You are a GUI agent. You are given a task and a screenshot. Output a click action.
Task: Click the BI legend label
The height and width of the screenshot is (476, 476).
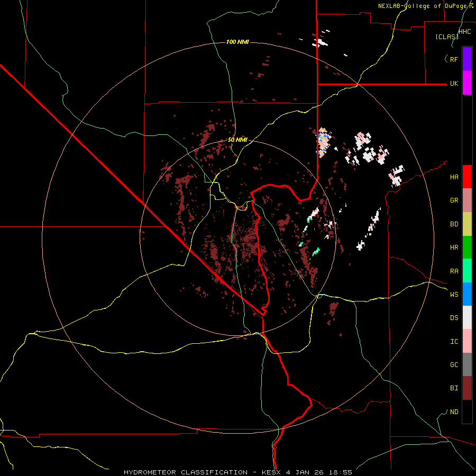point(454,388)
